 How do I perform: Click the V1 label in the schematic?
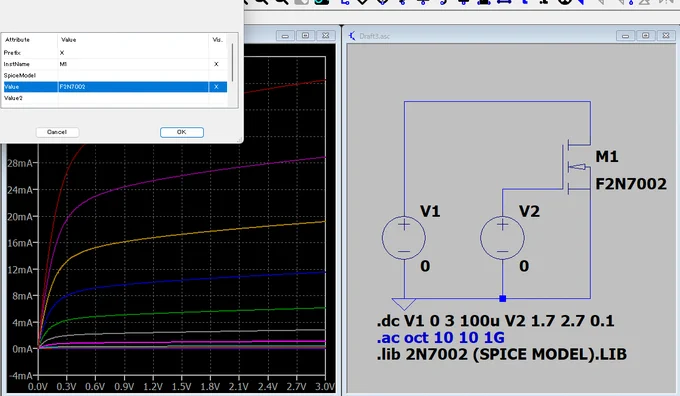[x=430, y=211]
